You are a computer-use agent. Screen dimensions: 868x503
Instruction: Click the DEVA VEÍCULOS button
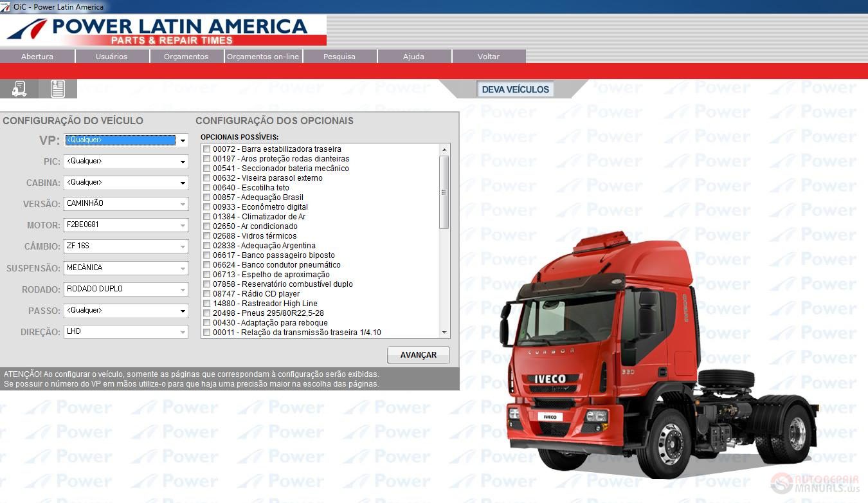(515, 89)
